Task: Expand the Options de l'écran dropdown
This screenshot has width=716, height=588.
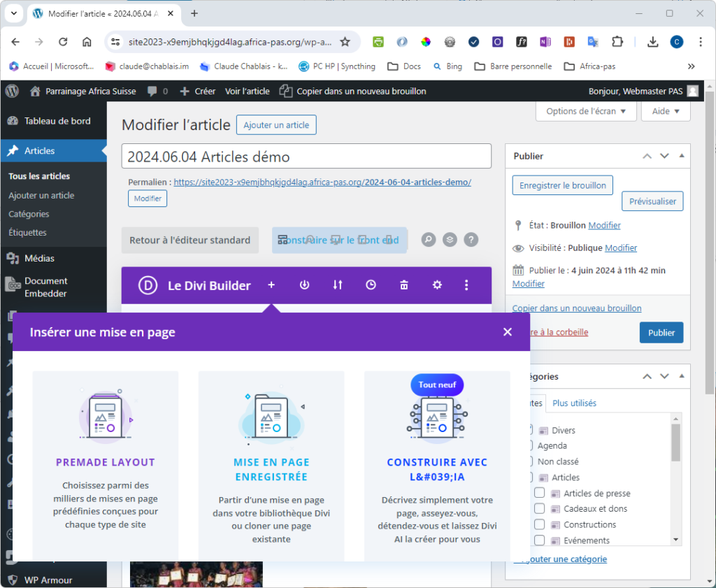Action: click(586, 111)
